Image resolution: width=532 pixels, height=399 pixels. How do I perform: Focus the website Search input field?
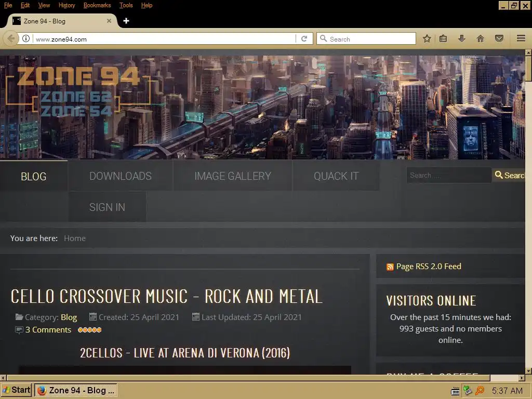(x=448, y=175)
